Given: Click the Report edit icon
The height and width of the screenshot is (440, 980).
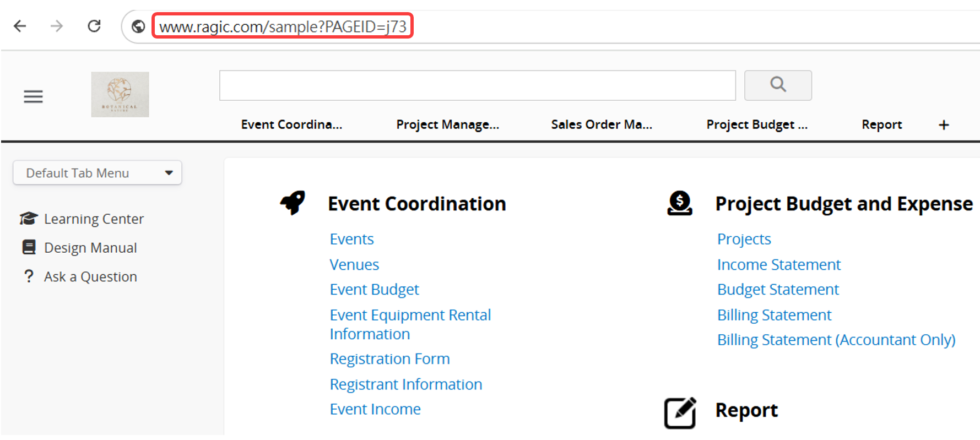Looking at the screenshot, I should point(680,412).
